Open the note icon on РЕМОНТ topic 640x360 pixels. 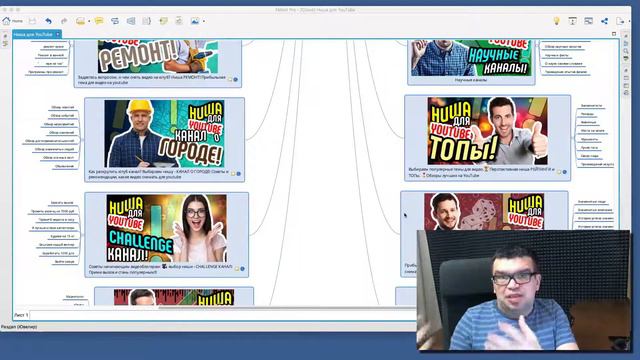pyautogui.click(x=230, y=79)
